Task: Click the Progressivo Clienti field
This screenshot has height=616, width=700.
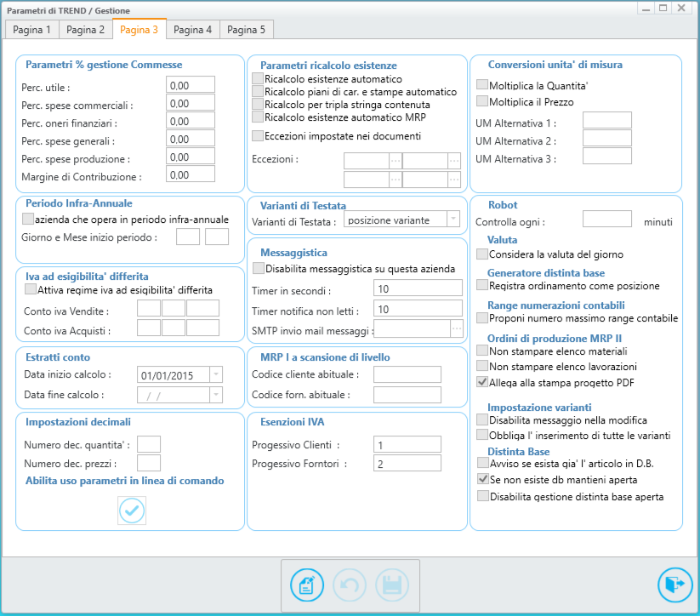Action: 407,444
